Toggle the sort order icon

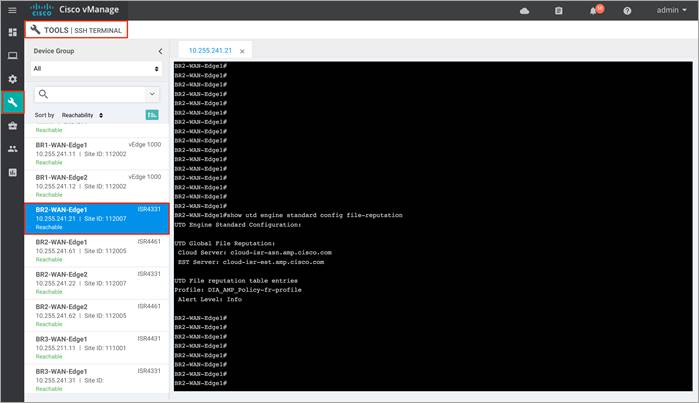[152, 115]
